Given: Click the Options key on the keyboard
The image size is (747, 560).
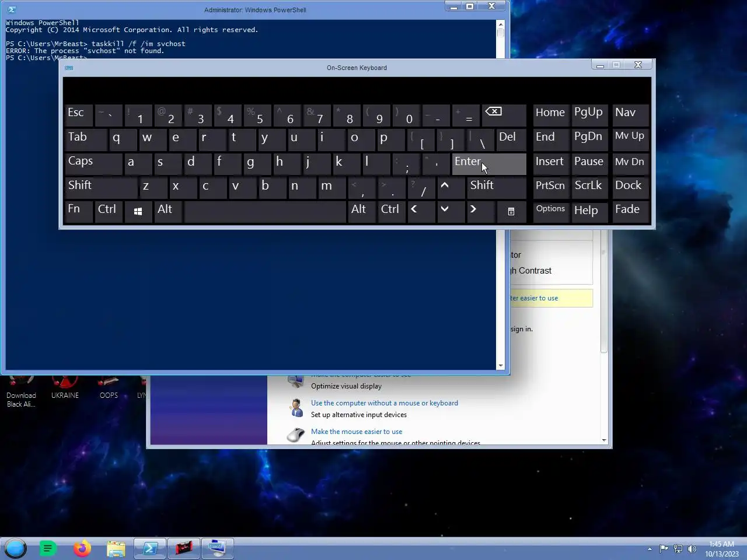Looking at the screenshot, I should 551,212.
